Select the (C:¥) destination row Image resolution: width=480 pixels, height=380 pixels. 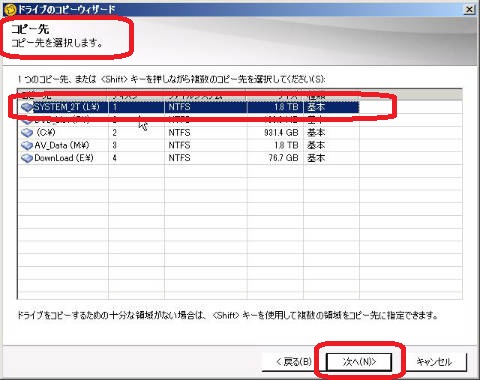point(188,133)
